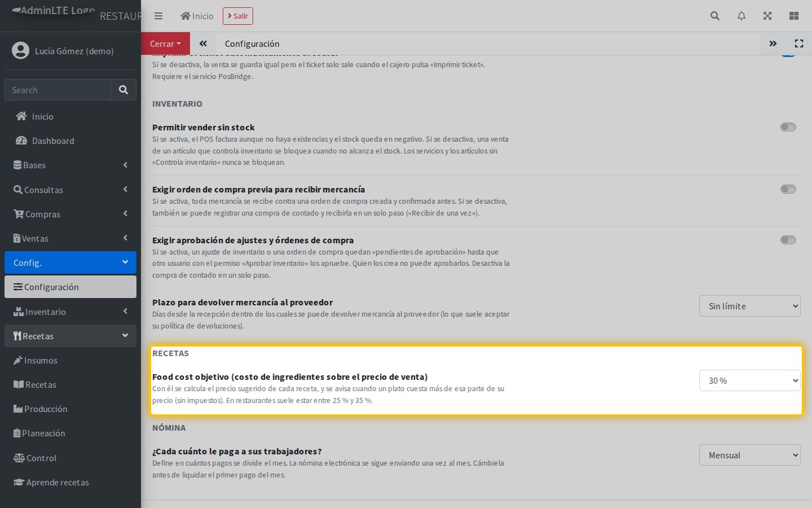Open Aprende recetas in the sidebar
Screen dimensions: 812x508
tap(70, 482)
